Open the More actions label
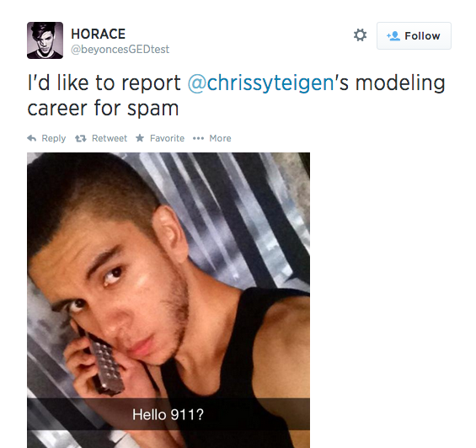Screen dimensions: 476x448 point(220,138)
